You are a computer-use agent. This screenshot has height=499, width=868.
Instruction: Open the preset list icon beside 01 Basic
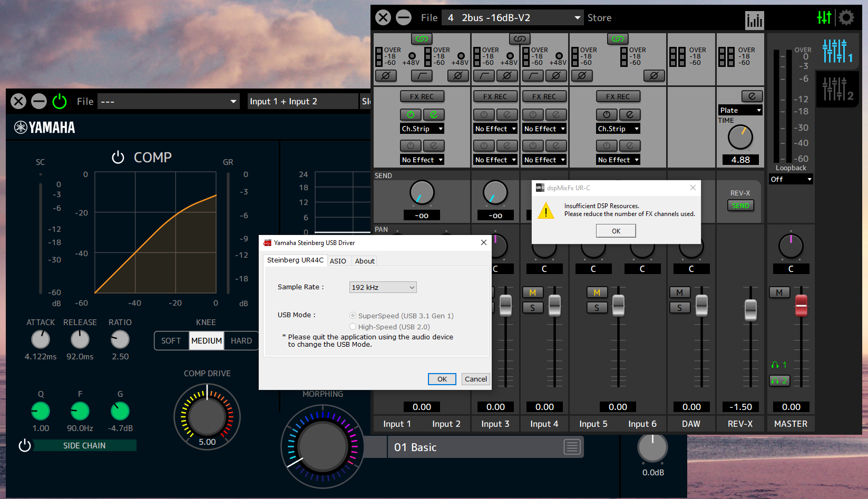[x=572, y=447]
